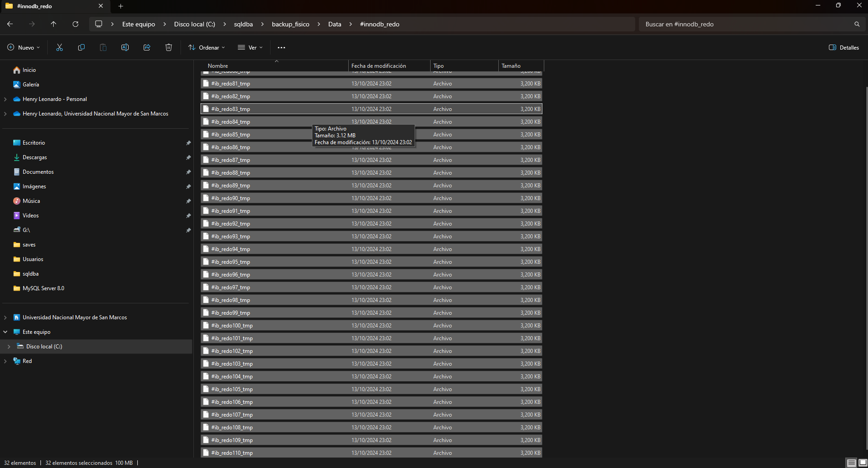Expand the Red network node
Screen dimensions: 868x468
click(x=5, y=361)
